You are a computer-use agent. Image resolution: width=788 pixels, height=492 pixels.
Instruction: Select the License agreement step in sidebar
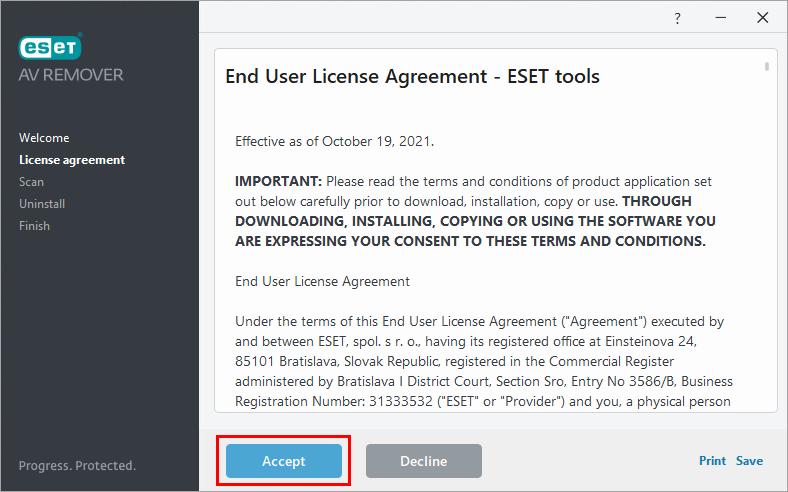click(72, 160)
